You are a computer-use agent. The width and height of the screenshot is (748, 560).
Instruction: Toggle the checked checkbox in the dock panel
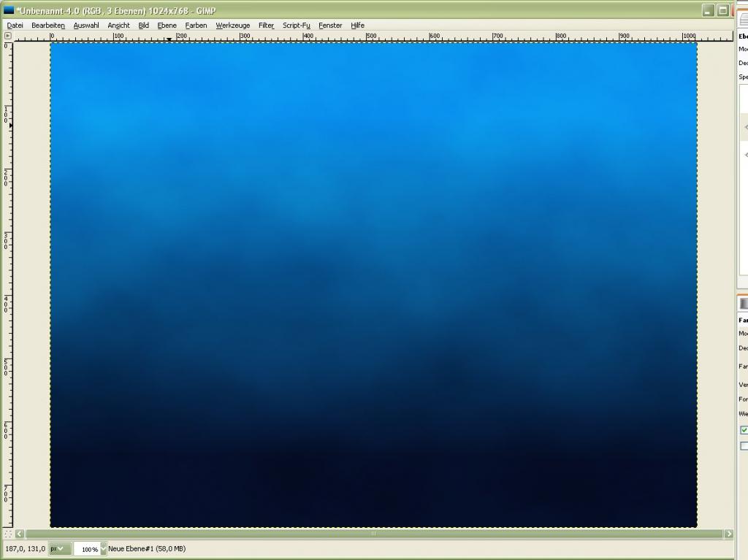click(744, 430)
